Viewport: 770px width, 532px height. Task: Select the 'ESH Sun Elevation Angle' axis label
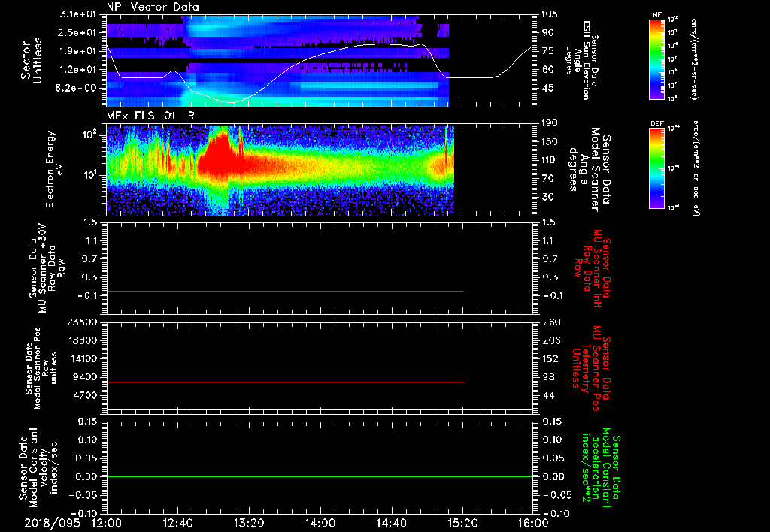click(x=583, y=60)
